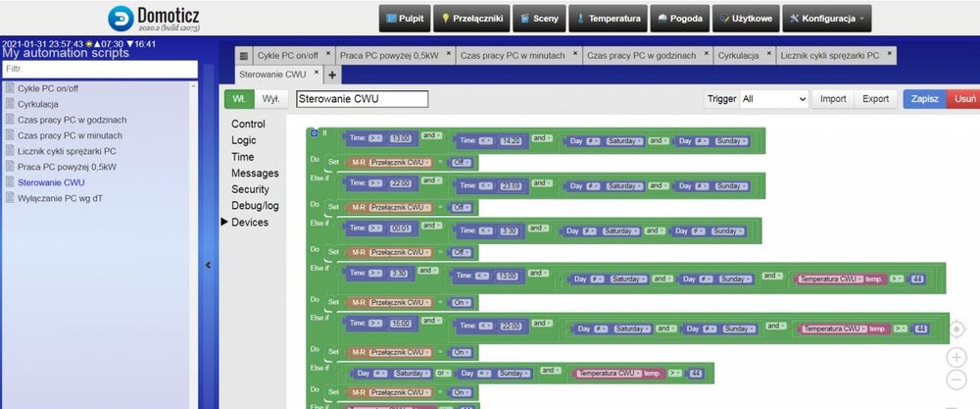
Task: Zoom out the Blockly workspace
Action: 957,380
